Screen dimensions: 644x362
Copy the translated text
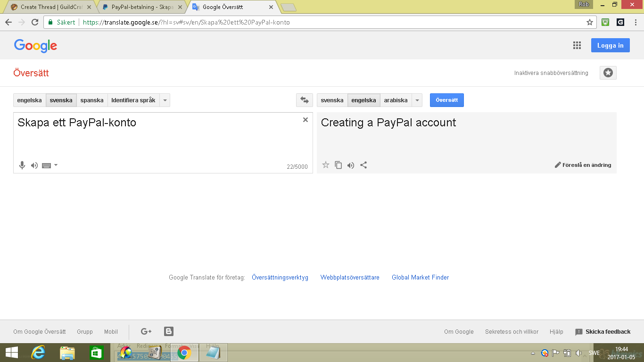(x=339, y=165)
